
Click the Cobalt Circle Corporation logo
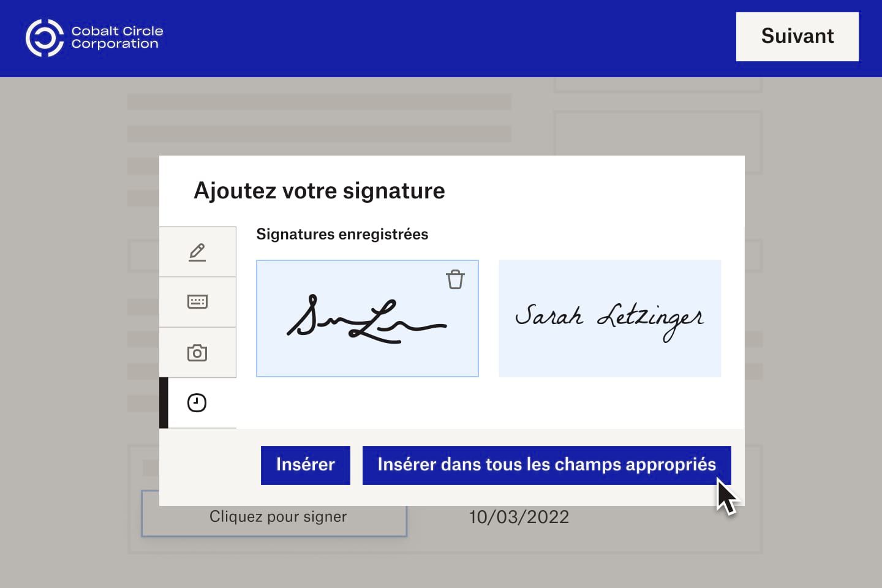point(94,37)
